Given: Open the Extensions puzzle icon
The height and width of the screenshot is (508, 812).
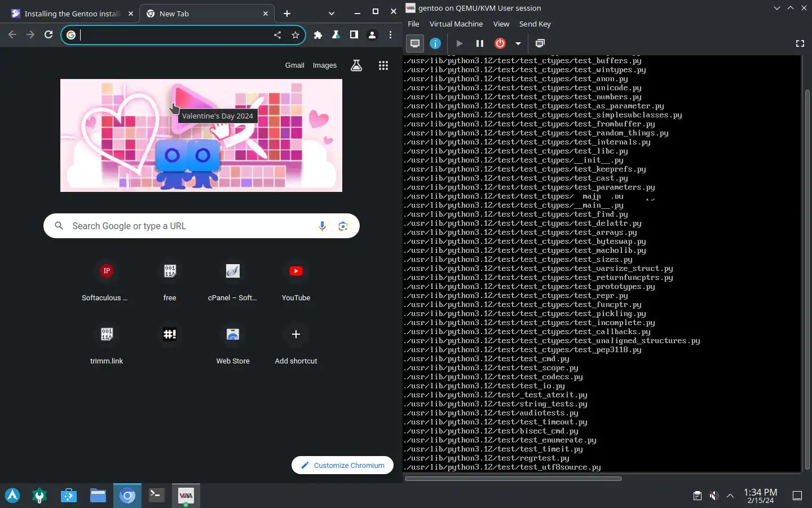Looking at the screenshot, I should click(x=318, y=35).
